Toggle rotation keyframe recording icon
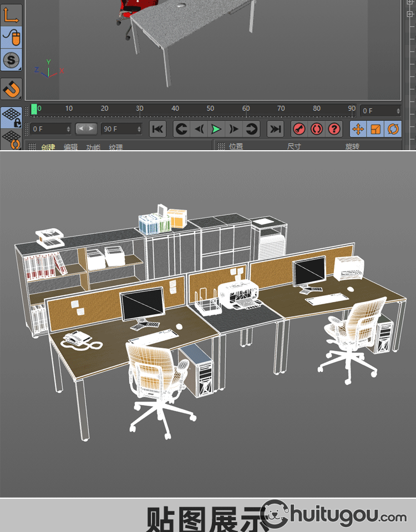Viewport: 416px width, 532px height. pyautogui.click(x=393, y=129)
